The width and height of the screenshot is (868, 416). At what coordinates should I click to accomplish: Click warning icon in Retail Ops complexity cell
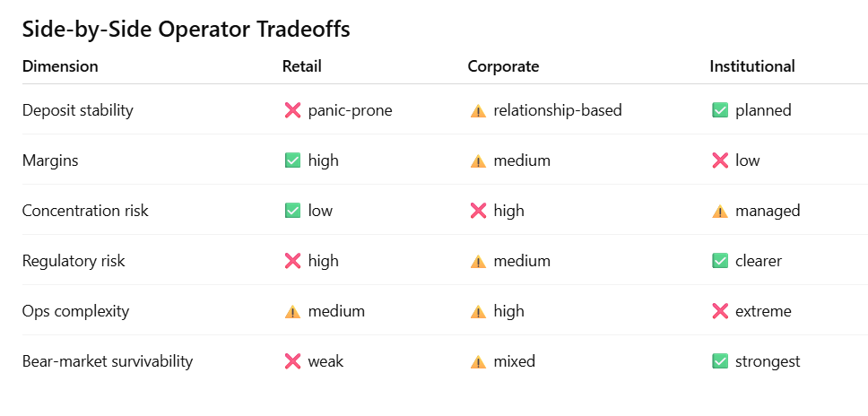click(x=292, y=311)
